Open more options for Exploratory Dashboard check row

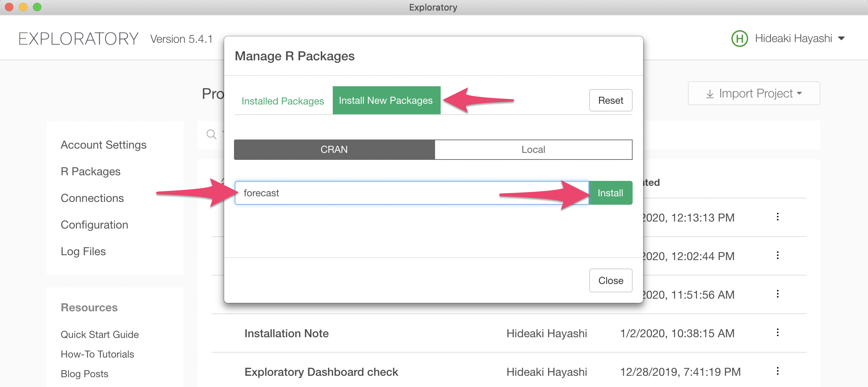(778, 371)
